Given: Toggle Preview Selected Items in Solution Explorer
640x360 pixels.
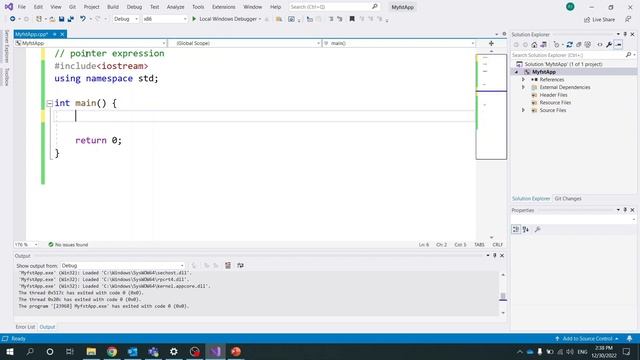Looking at the screenshot, I should coord(618,45).
